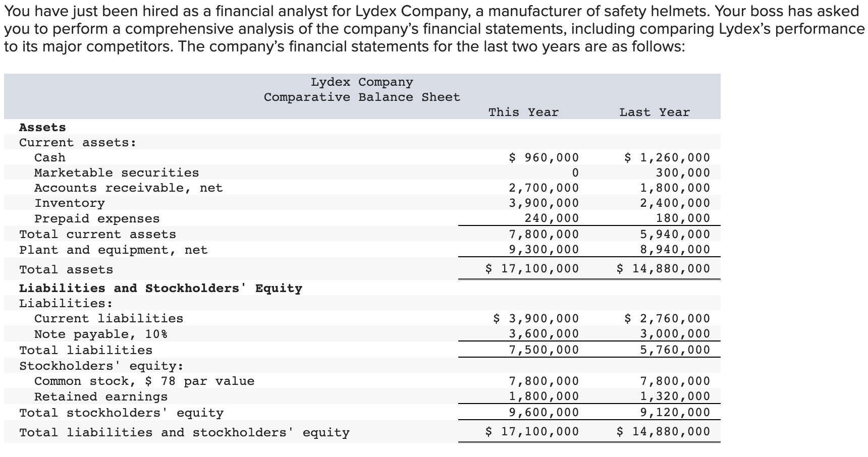Select the Last Year column header
868x457 pixels.
tap(654, 112)
